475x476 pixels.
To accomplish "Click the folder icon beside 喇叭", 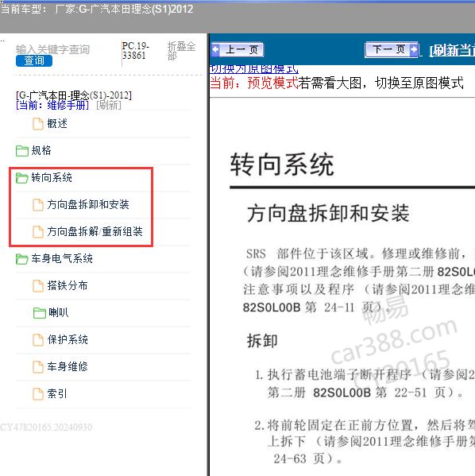I will tap(40, 313).
